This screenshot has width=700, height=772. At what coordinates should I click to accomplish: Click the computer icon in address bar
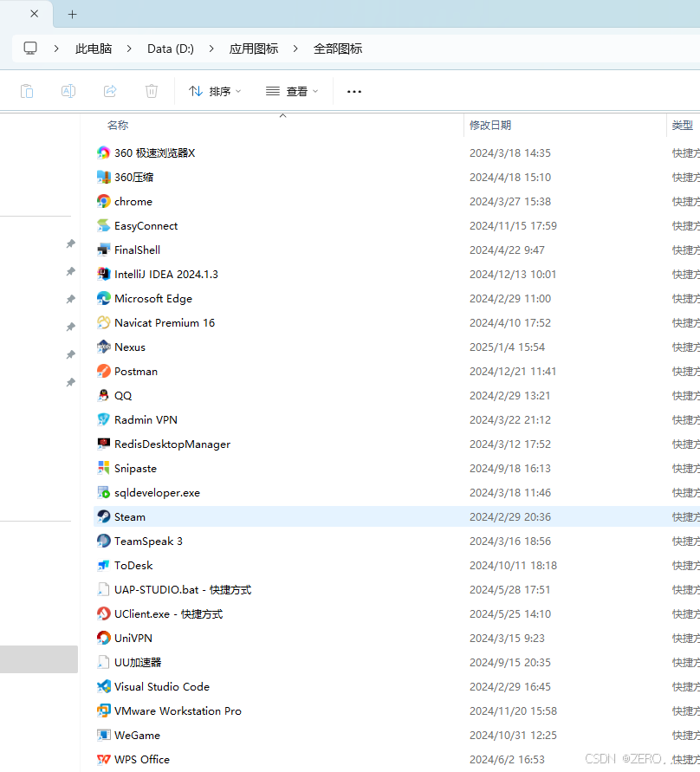(x=30, y=49)
